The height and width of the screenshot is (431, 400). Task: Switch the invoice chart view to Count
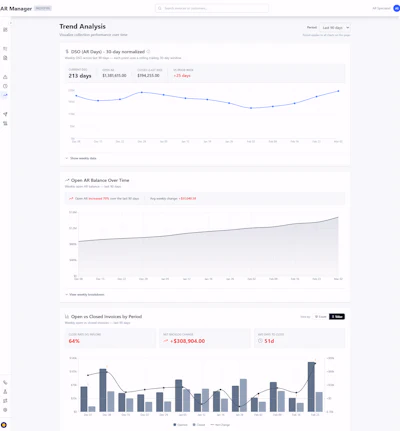point(321,317)
